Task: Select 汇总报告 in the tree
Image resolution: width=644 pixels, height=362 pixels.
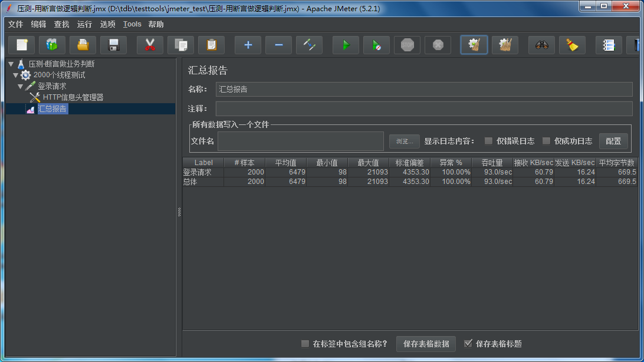Action: [x=52, y=108]
